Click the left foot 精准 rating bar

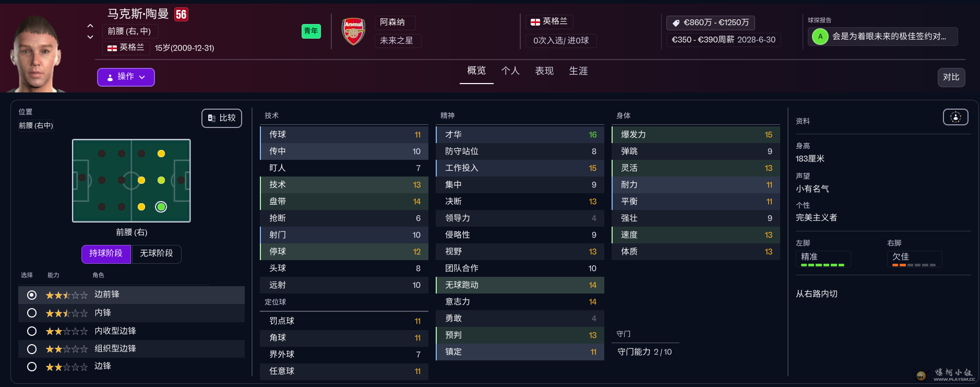pos(822,265)
